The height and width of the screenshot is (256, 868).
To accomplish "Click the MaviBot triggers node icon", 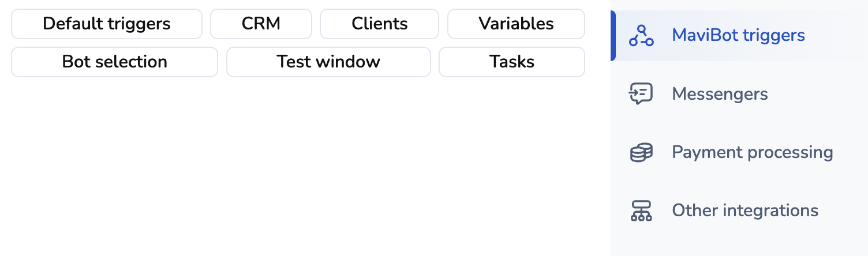I will [641, 36].
